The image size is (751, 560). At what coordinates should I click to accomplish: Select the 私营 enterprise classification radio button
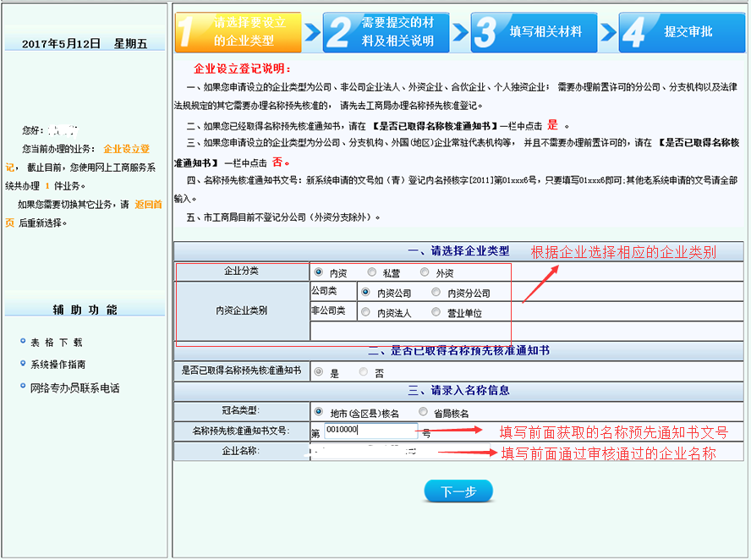click(370, 272)
